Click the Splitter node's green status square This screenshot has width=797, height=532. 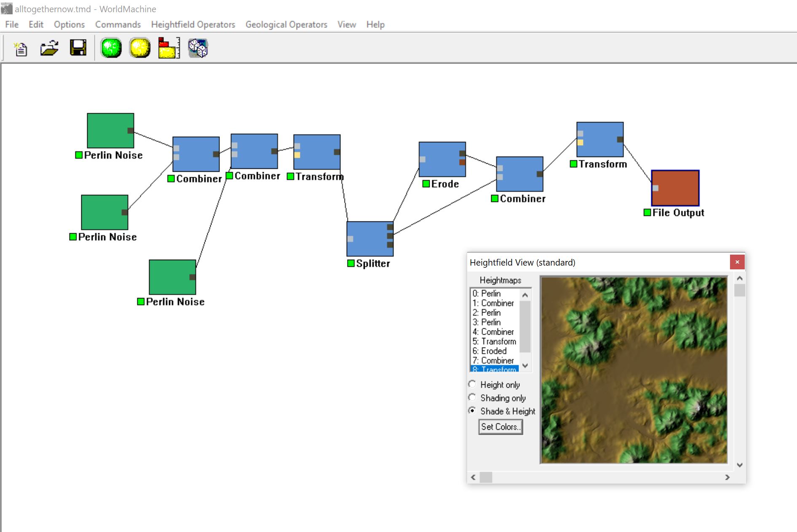351,263
